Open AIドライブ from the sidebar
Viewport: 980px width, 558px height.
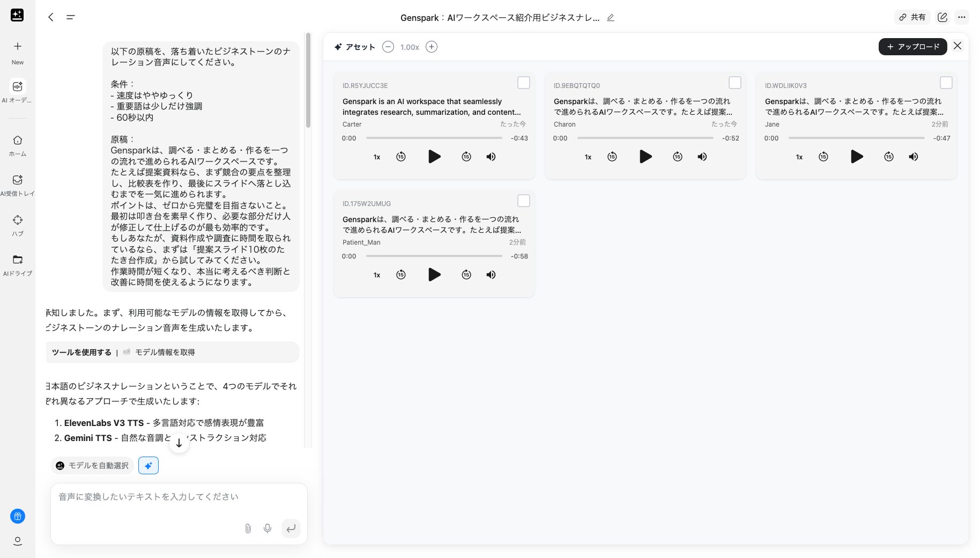click(18, 265)
